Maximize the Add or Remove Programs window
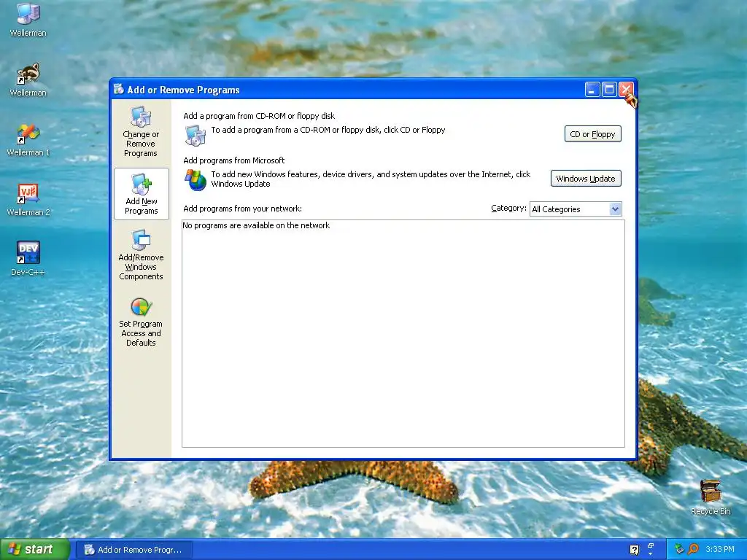The image size is (747, 560). point(609,90)
